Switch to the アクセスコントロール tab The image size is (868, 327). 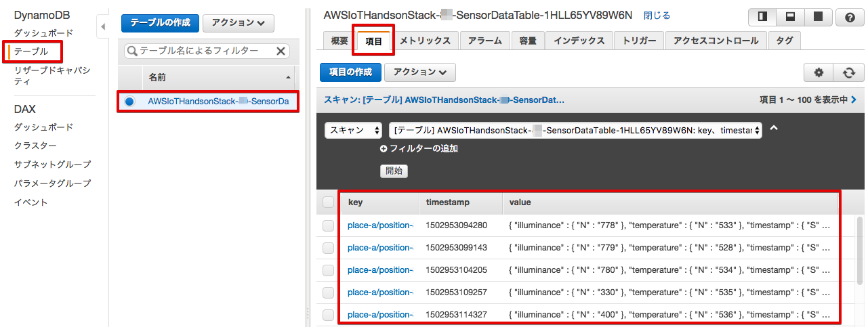(716, 41)
